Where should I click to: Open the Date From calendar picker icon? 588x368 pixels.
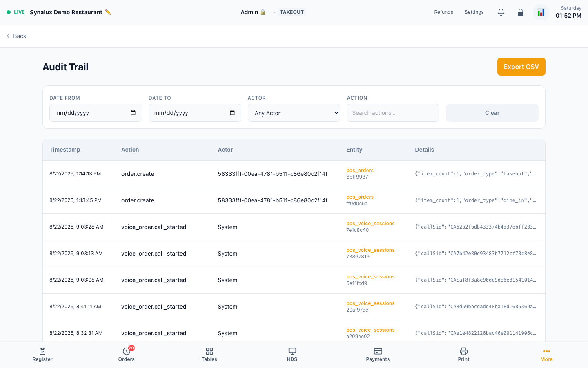coord(133,113)
